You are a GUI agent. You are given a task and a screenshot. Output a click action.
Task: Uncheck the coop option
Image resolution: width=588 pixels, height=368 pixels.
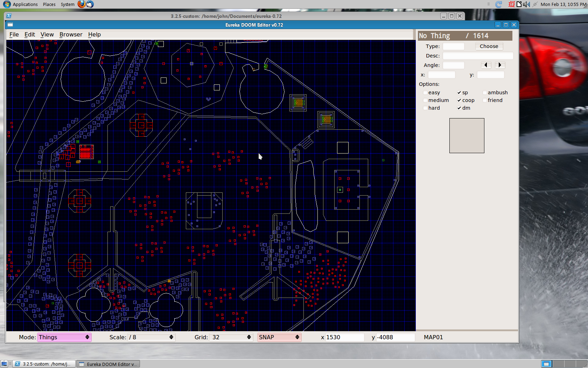click(x=459, y=100)
